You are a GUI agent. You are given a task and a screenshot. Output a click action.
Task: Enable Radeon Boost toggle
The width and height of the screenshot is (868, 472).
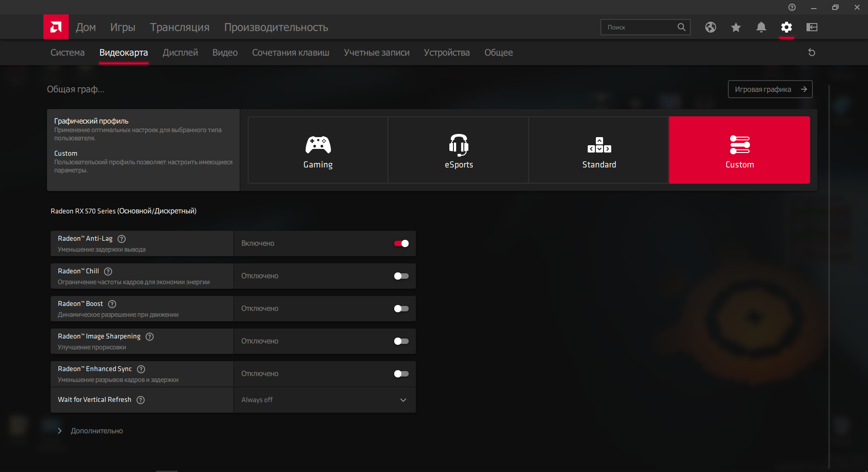[x=401, y=309]
